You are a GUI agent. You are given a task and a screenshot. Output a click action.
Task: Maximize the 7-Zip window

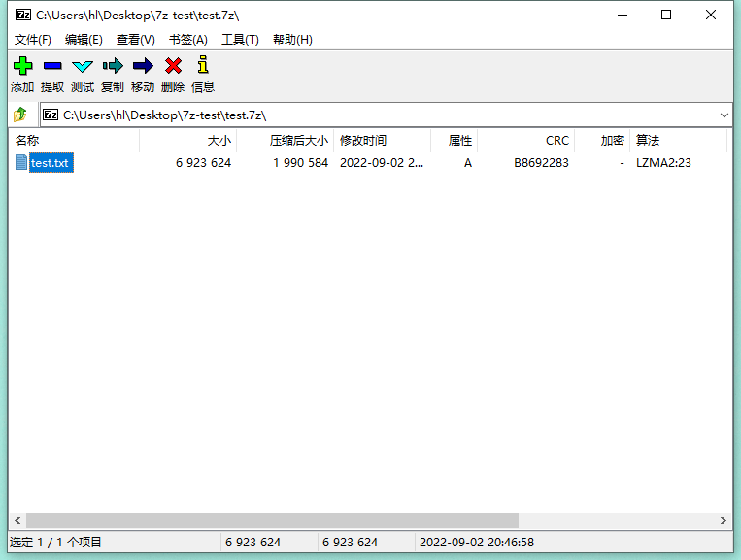[666, 16]
